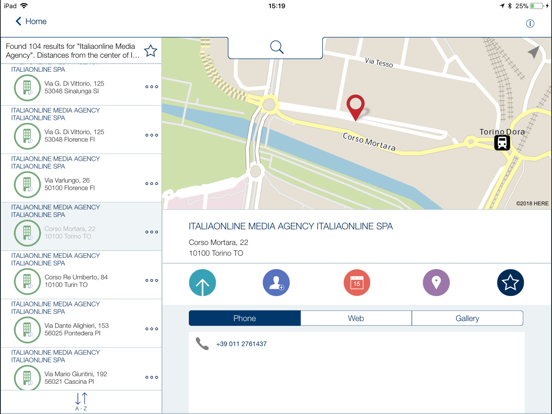Select the Phone tab
Viewport: 552px width, 414px height.
245,318
